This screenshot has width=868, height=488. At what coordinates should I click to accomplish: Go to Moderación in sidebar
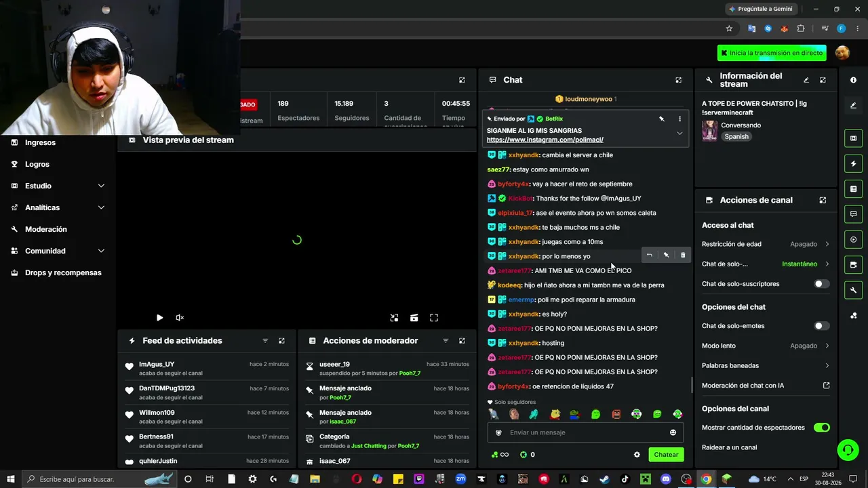[45, 229]
